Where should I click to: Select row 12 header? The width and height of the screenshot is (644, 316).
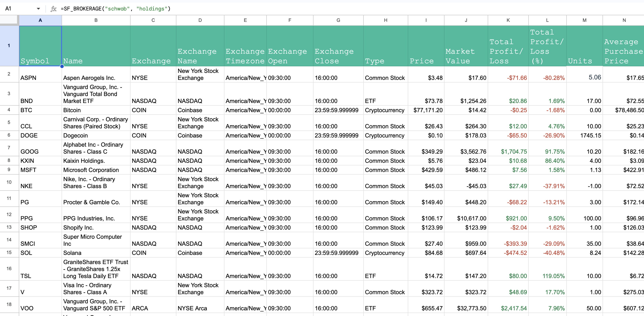click(9, 215)
